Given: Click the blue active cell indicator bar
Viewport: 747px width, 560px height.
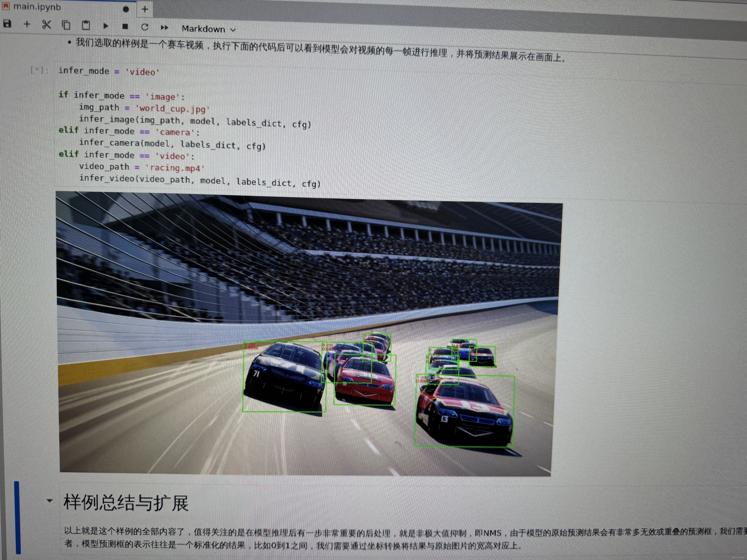Looking at the screenshot, I should click(x=17, y=518).
